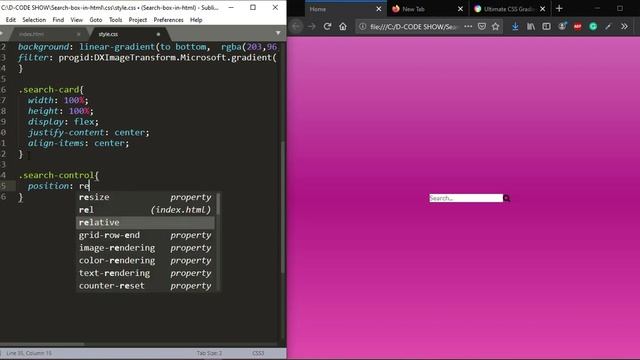The height and width of the screenshot is (360, 640).
Task: Click the editor vertical scrollbar
Action: 283,206
